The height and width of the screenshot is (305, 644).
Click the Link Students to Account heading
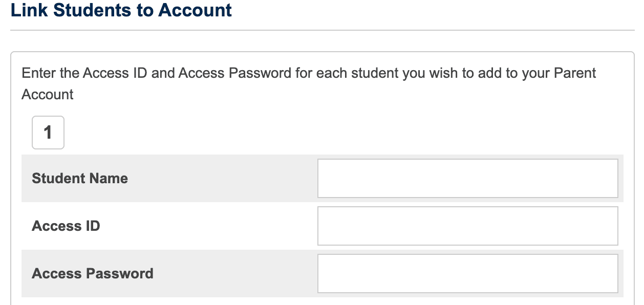121,10
